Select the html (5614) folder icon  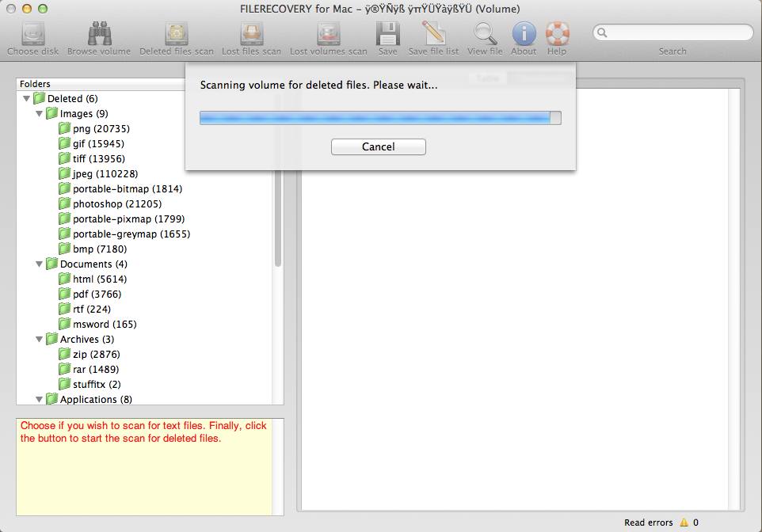(x=65, y=279)
